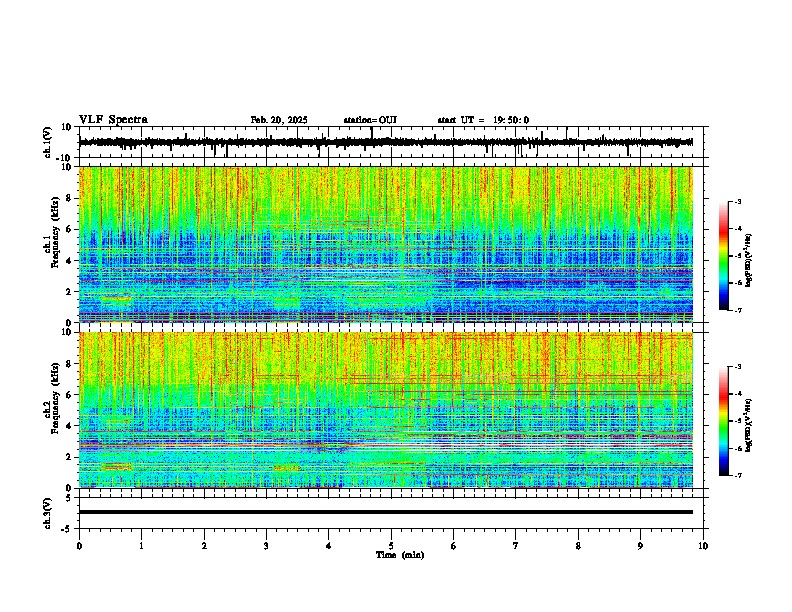This screenshot has width=792, height=612.
Task: Click the ch.1 voltage waveform trace at top
Action: coord(386,142)
